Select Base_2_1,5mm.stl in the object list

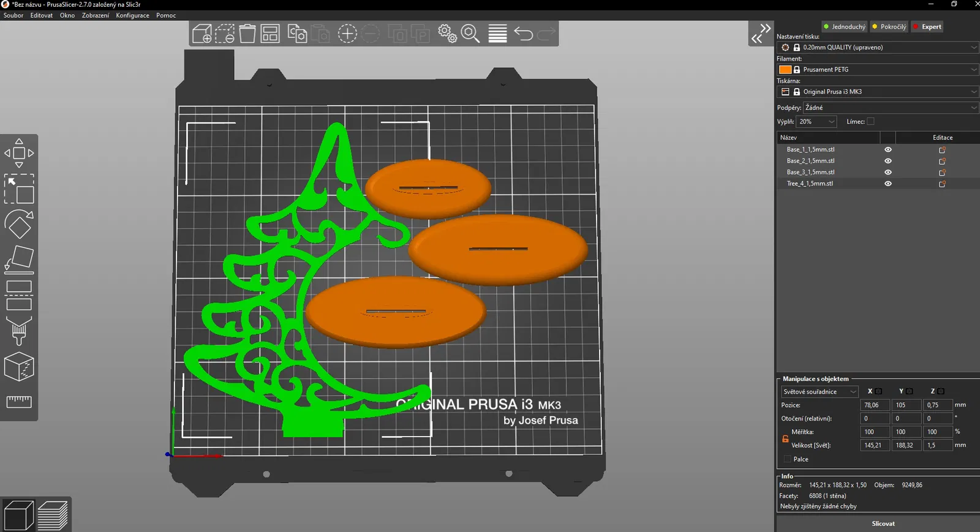[x=810, y=161]
